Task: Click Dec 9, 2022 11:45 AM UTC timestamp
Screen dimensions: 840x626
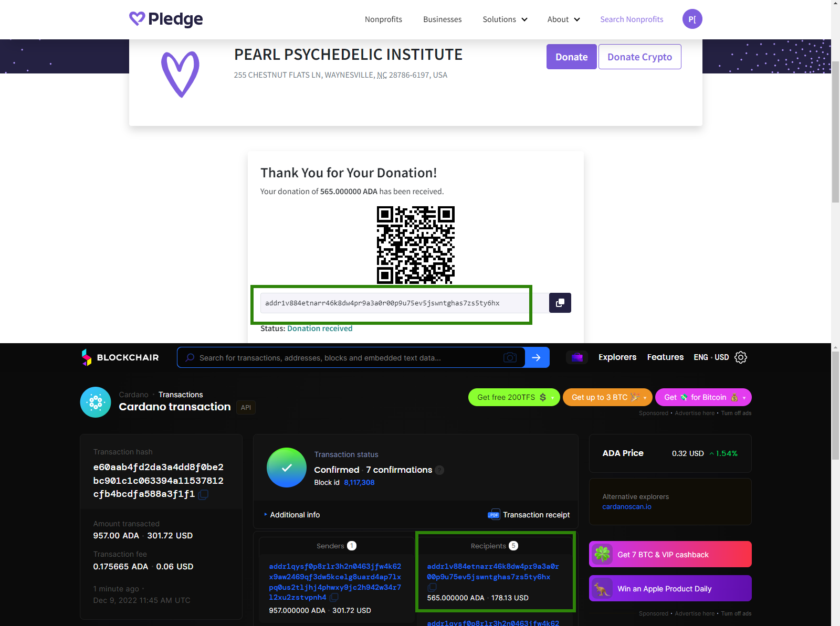Action: pos(142,600)
